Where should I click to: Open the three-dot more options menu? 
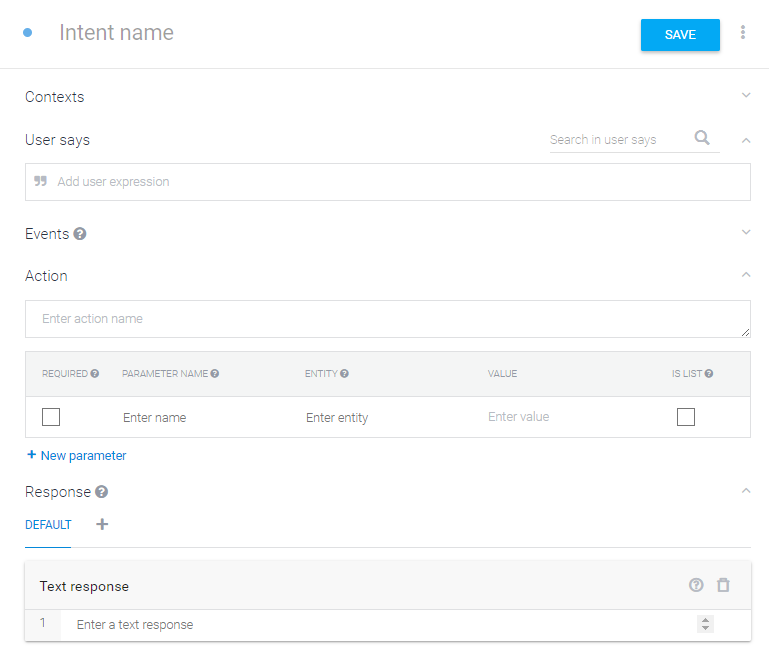click(743, 32)
